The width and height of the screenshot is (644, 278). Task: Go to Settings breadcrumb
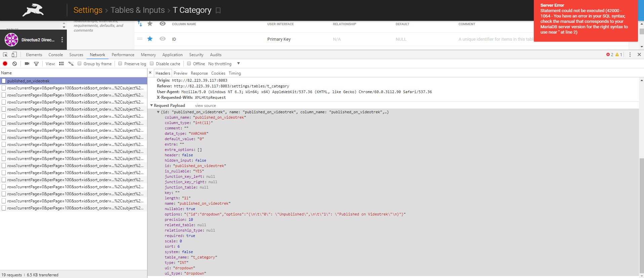88,10
